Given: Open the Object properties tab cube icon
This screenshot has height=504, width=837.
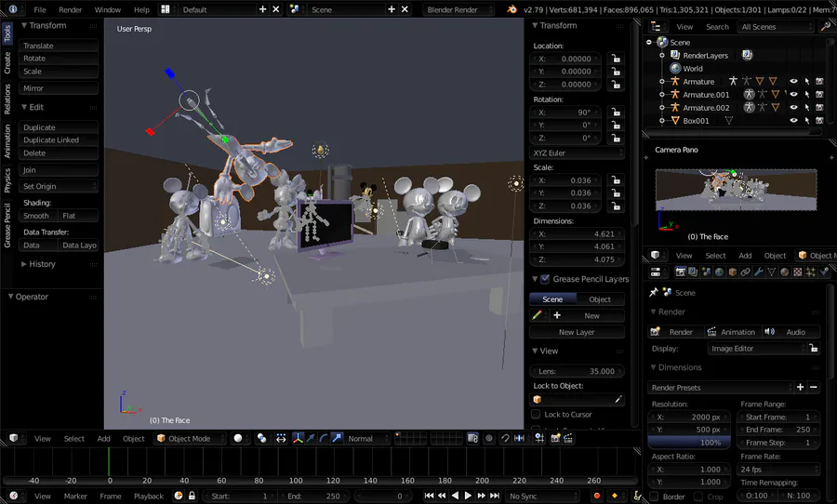Looking at the screenshot, I should (x=733, y=272).
